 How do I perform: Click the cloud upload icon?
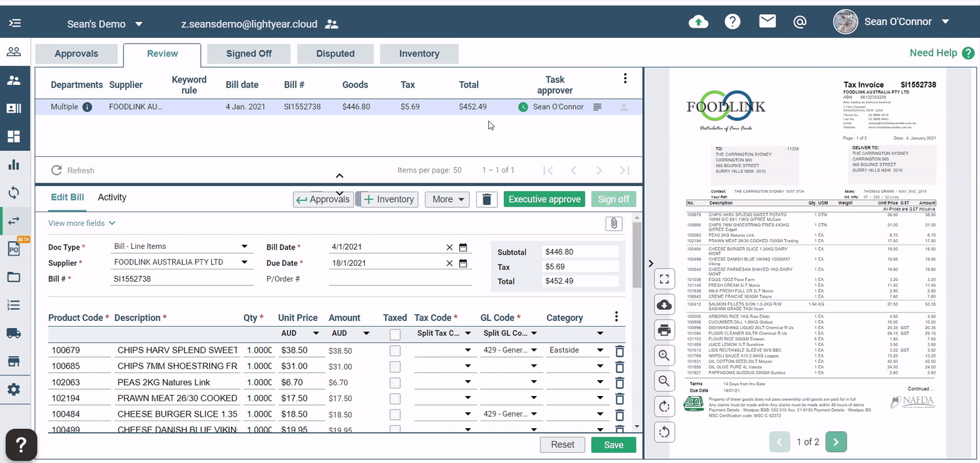[x=698, y=22]
